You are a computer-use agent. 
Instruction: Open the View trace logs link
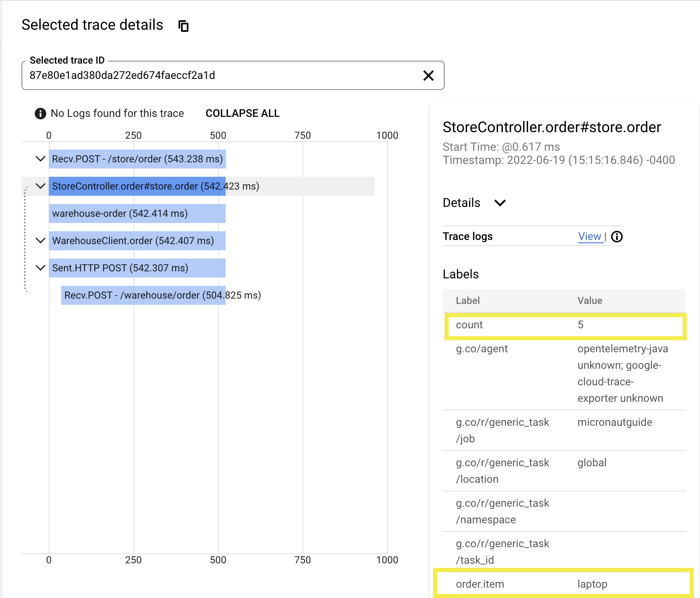pyautogui.click(x=589, y=236)
